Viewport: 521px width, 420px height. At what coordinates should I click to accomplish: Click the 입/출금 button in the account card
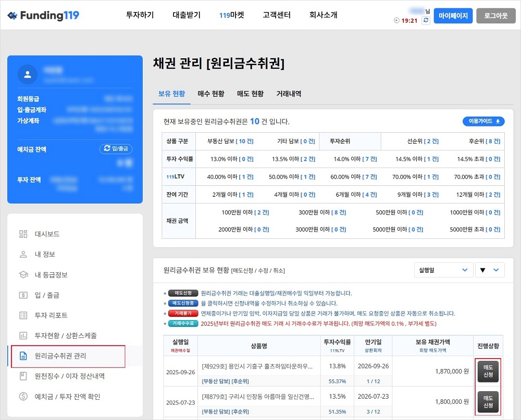point(116,148)
